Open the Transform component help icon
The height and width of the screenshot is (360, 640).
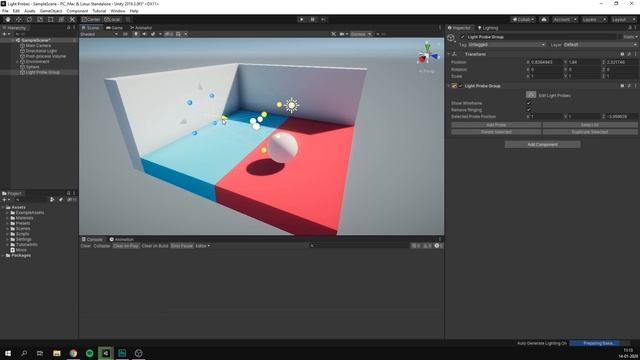(x=622, y=54)
